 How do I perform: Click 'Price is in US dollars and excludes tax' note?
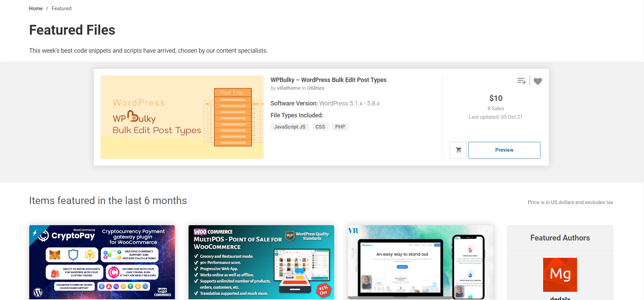point(571,202)
